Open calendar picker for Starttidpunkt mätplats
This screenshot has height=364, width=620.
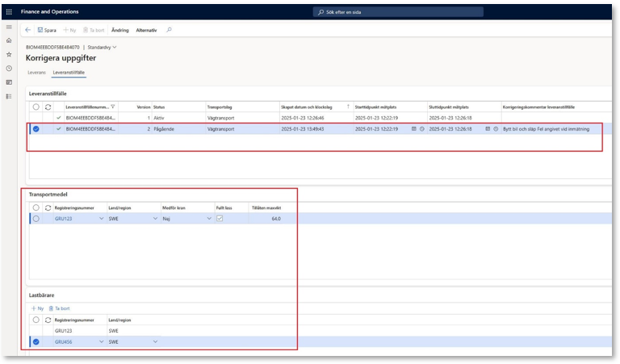[x=414, y=128]
